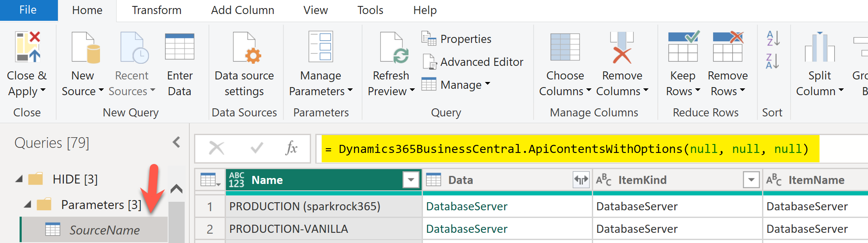
Task: Switch to the Home tab
Action: coord(87,10)
